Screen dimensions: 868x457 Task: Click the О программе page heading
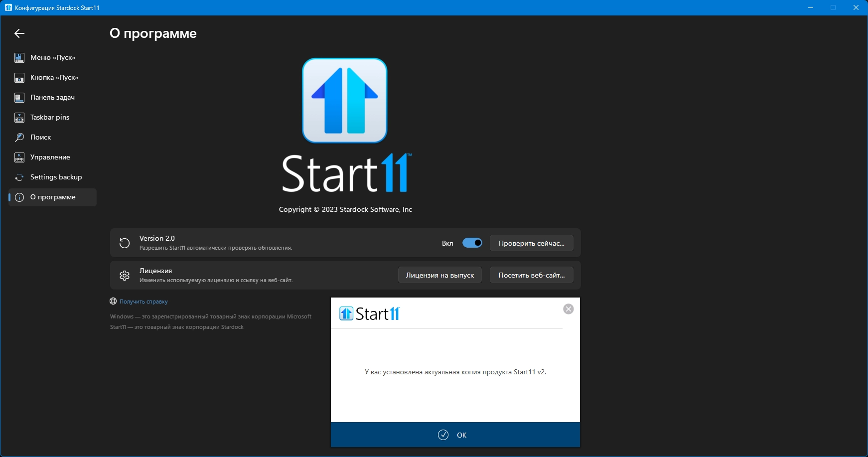pos(153,33)
